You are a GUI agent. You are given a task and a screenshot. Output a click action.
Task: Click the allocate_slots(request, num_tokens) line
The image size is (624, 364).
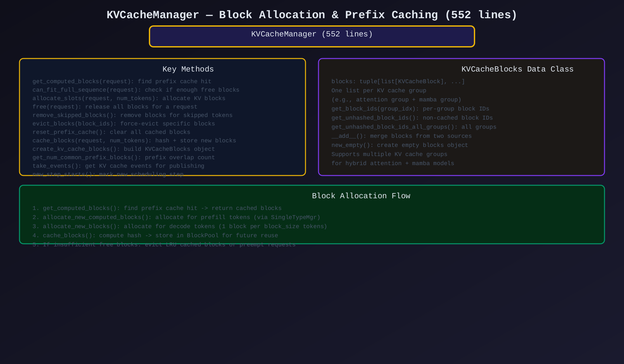pos(129,98)
